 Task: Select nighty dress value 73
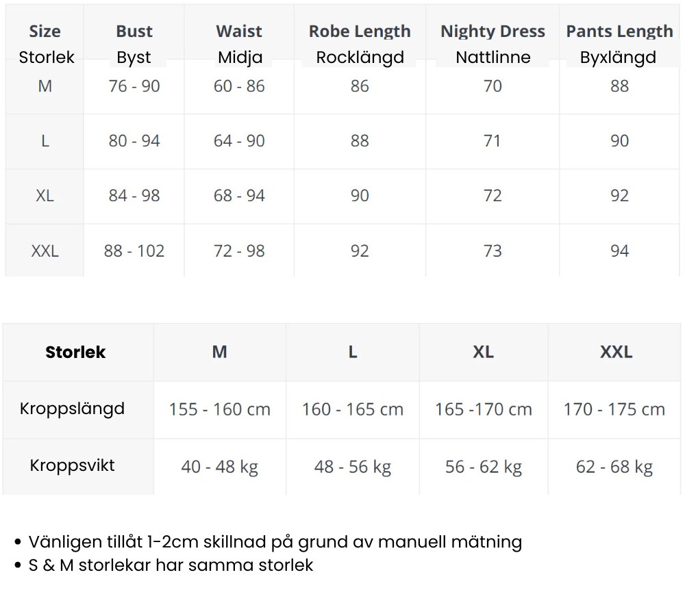pos(493,251)
